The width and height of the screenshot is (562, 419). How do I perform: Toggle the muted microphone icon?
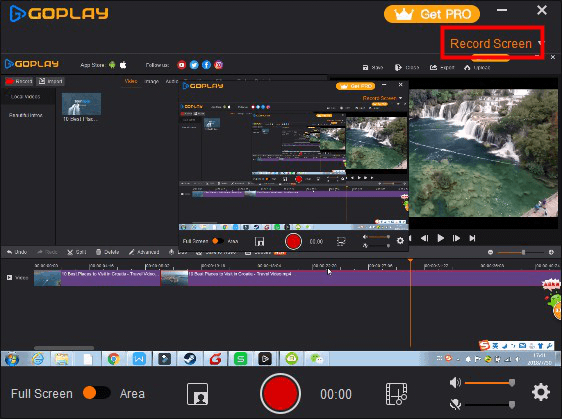click(455, 405)
